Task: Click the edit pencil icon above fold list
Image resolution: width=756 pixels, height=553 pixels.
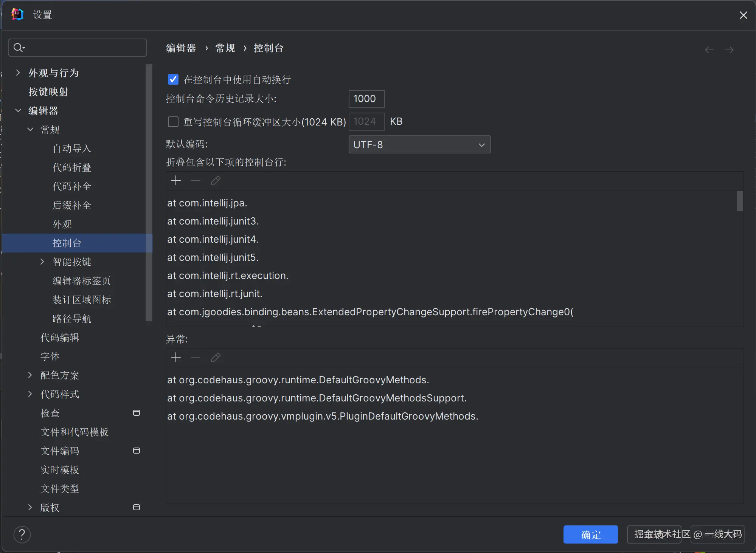Action: pos(216,181)
